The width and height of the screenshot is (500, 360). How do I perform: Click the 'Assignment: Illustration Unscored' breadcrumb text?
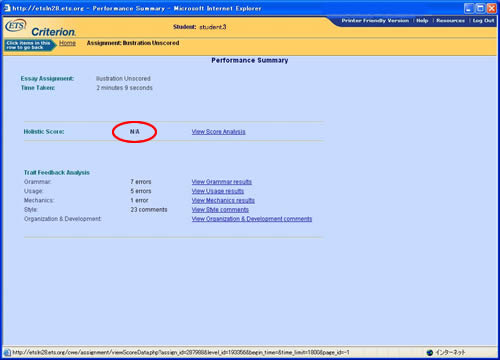tap(133, 43)
